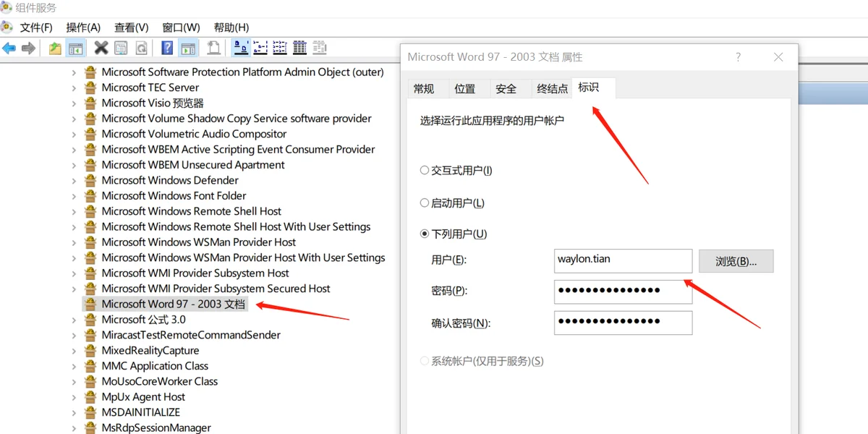Switch to Large Icons view
Image resolution: width=868 pixels, height=434 pixels.
coord(241,48)
